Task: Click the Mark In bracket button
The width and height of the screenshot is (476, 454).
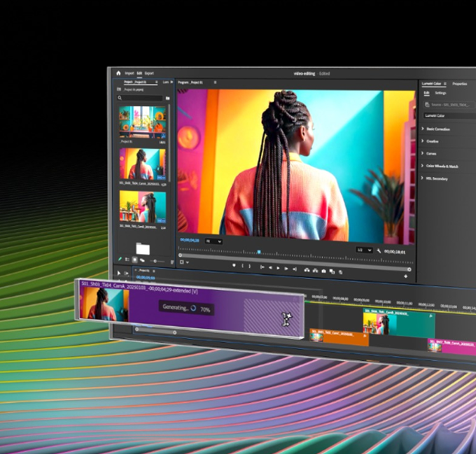Action: click(242, 266)
